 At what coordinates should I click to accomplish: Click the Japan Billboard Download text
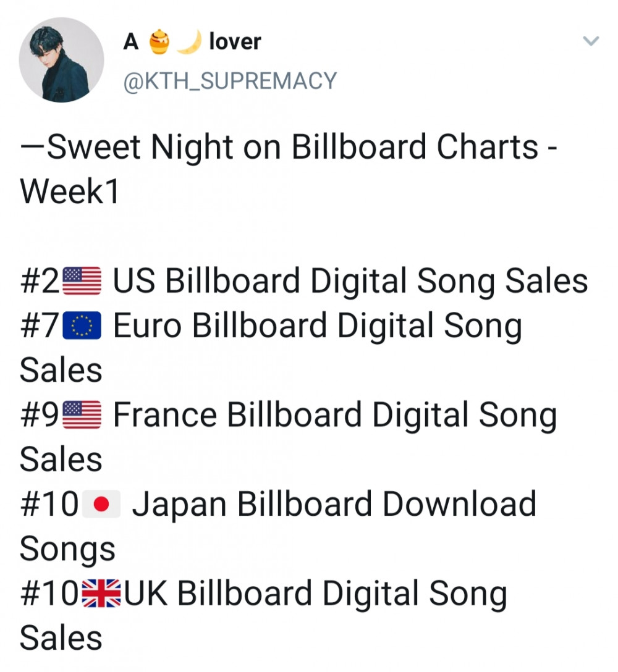[334, 504]
